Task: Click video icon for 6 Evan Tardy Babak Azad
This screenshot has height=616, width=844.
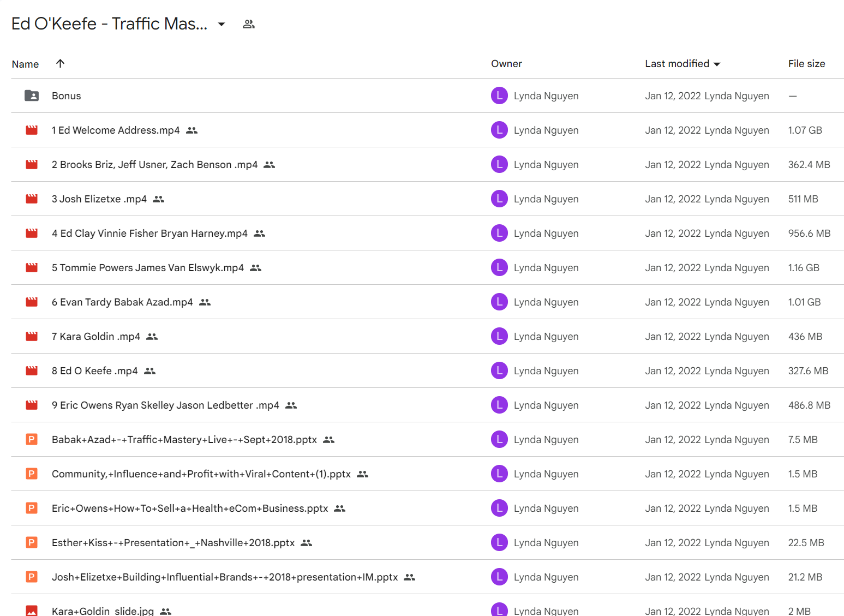Action: pyautogui.click(x=32, y=302)
